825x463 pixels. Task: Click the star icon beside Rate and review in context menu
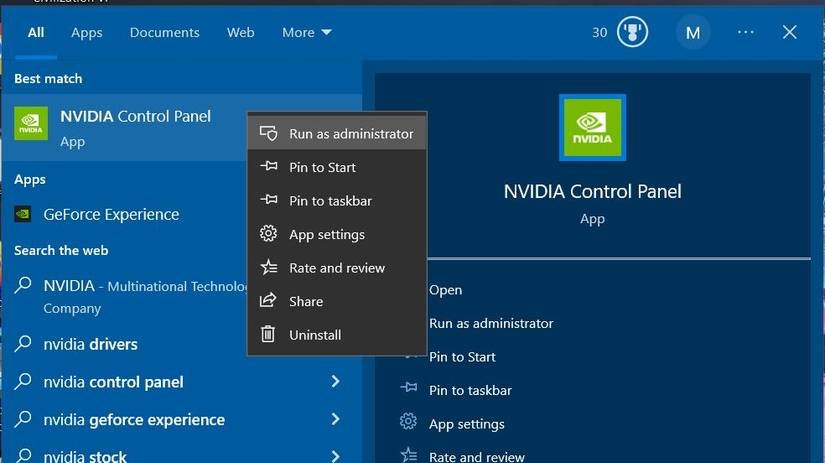[x=268, y=268]
